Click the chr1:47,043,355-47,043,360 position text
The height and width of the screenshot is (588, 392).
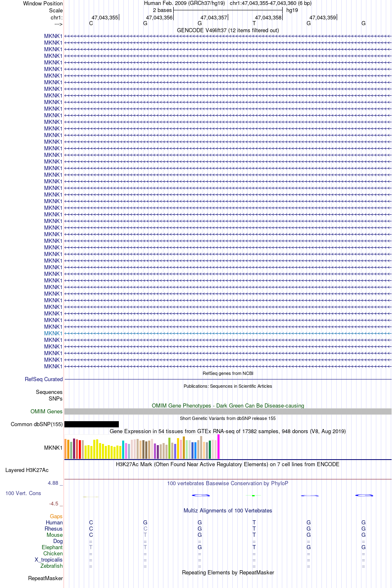tap(270, 3)
